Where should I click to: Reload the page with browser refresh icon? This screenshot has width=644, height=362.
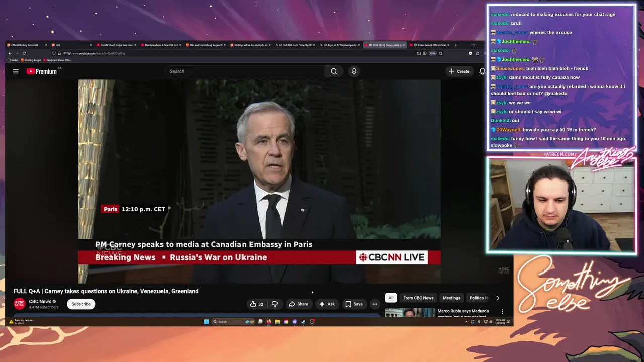coord(24,53)
